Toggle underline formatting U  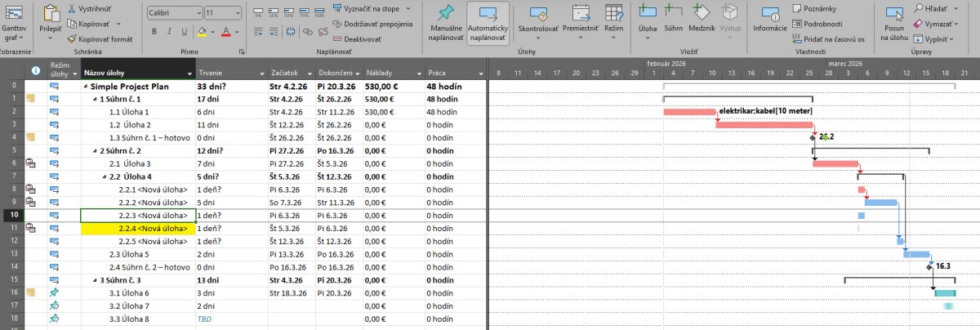(x=185, y=32)
